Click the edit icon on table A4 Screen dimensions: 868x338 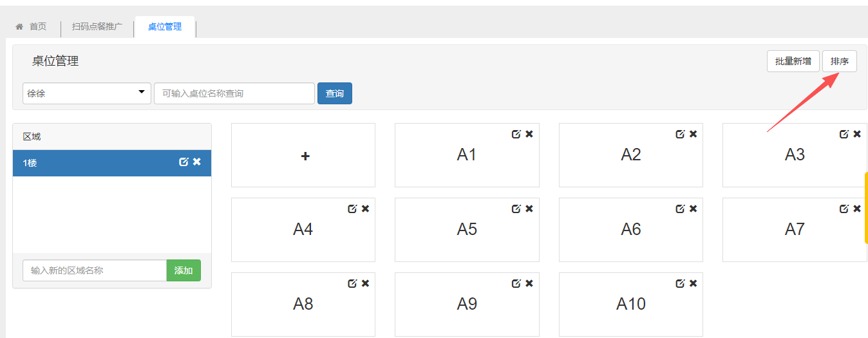point(352,209)
